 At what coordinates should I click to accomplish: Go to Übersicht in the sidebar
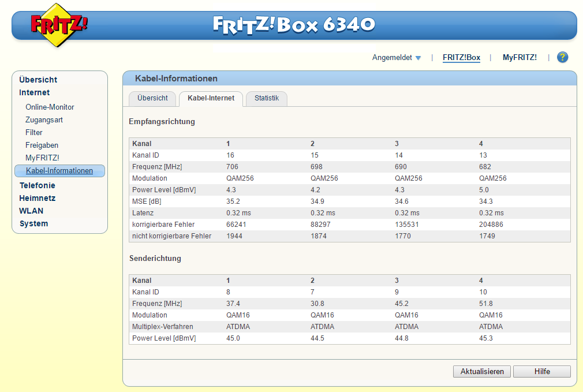click(38, 80)
